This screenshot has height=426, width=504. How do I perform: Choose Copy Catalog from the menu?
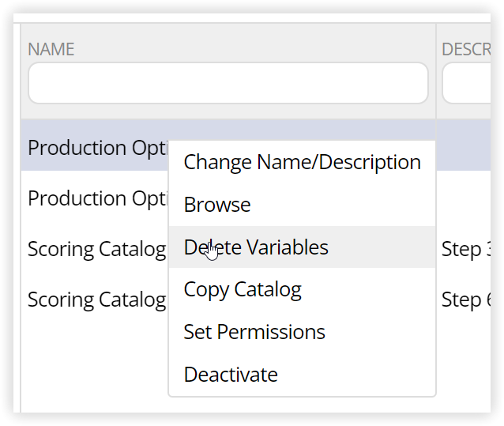coord(243,289)
